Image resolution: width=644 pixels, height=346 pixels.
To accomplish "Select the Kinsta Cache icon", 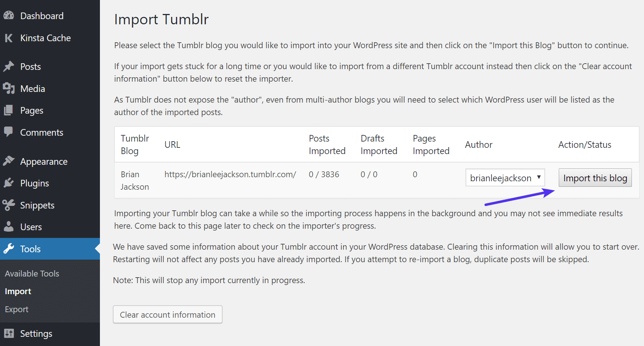I will pyautogui.click(x=9, y=38).
